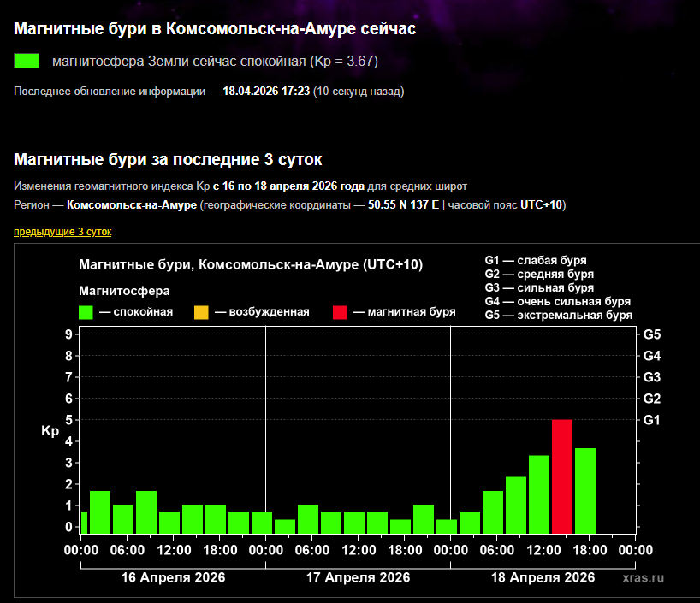This screenshot has height=603, width=700.
Task: Click the green 'спокойная' legend swatch
Action: 86,312
